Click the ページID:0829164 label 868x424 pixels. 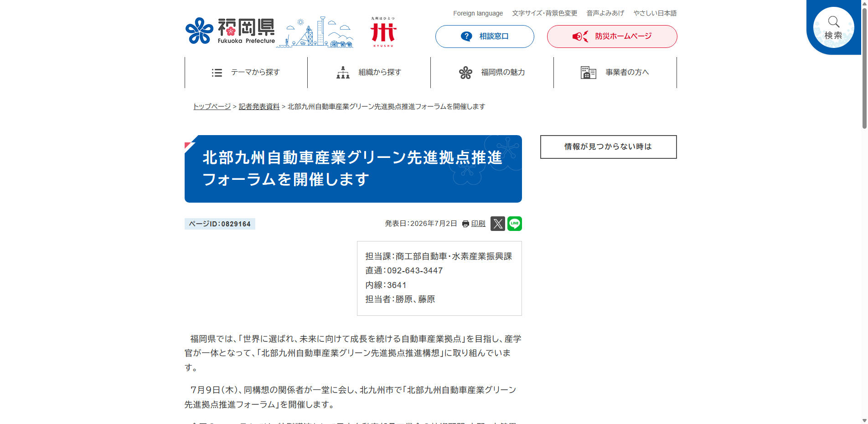(220, 224)
